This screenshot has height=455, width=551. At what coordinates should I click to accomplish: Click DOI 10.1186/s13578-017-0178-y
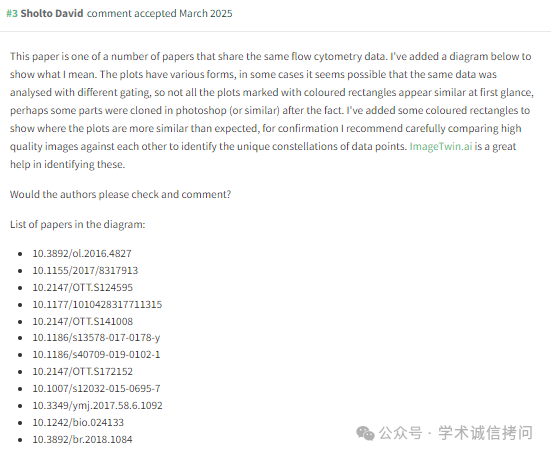96,338
